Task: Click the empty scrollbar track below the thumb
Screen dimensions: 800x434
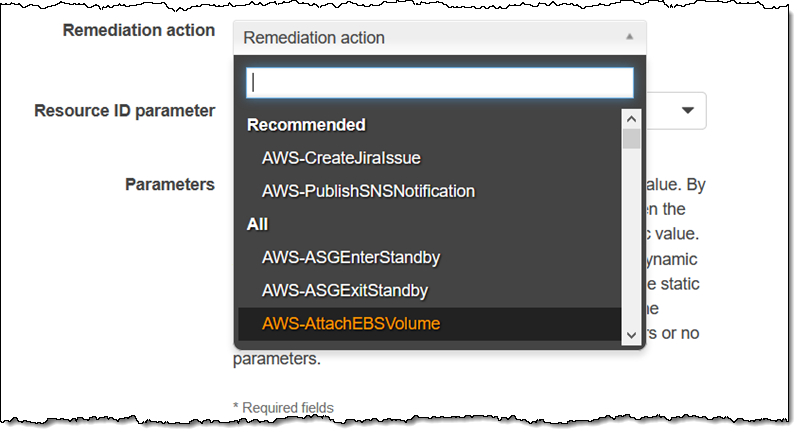Action: [x=631, y=240]
